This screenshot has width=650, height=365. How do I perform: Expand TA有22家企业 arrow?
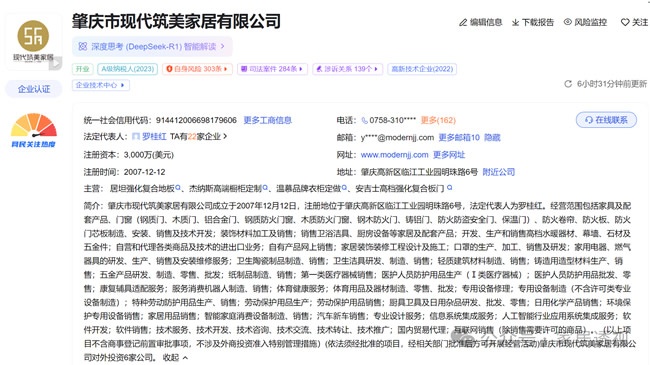point(225,136)
